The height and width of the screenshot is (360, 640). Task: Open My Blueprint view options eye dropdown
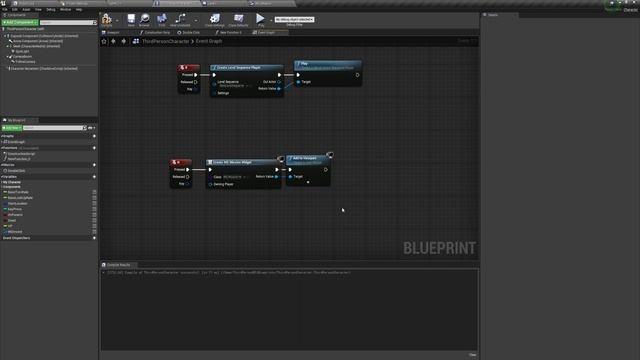pyautogui.click(x=91, y=128)
